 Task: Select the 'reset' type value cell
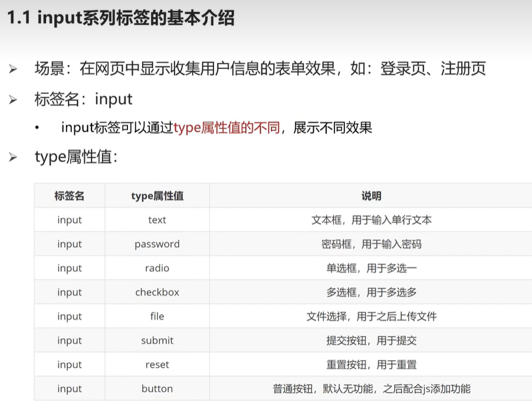click(157, 365)
